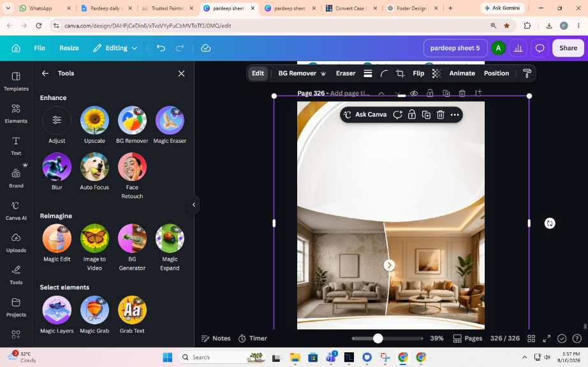588x367 pixels.
Task: Select the Upscale enhance tool
Action: (x=94, y=125)
